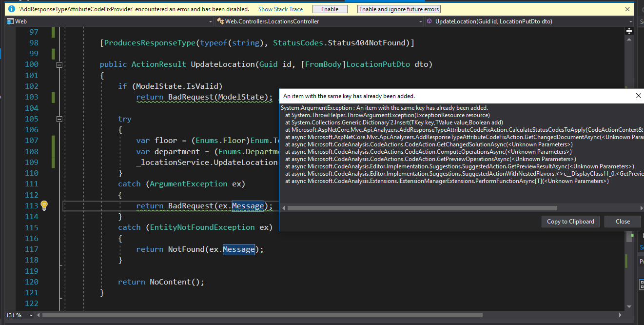Click ArgumentException on line 111
This screenshot has width=644, height=325.
pyautogui.click(x=188, y=184)
